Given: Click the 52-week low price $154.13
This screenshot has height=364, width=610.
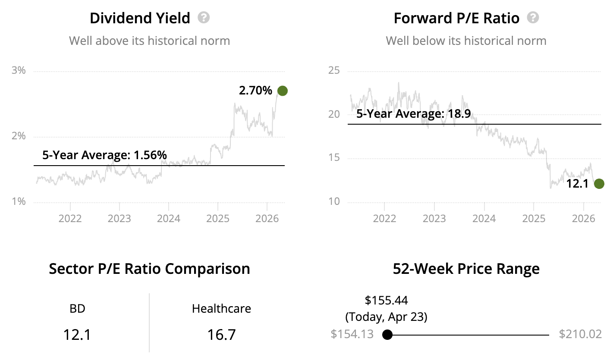Looking at the screenshot, I should (x=352, y=334).
